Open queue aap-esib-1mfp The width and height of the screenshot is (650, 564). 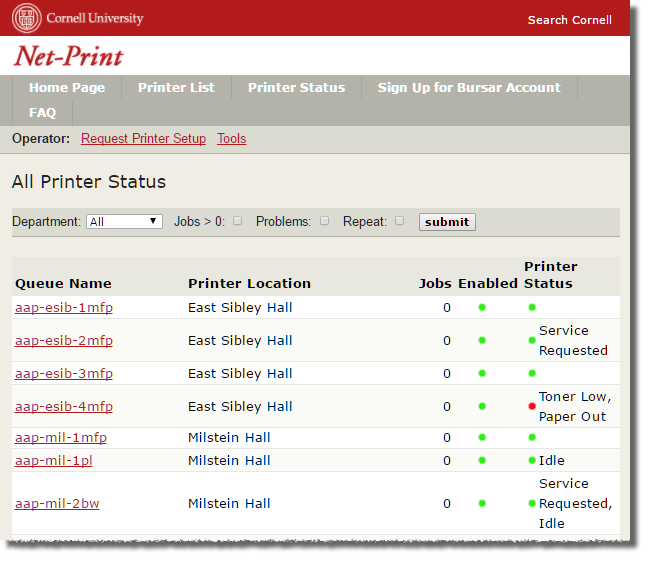tap(64, 307)
